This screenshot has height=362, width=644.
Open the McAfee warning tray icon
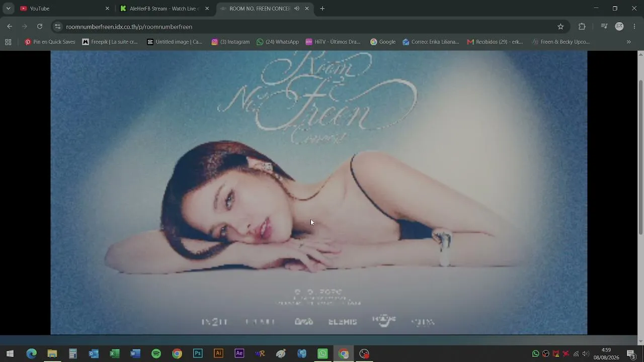556,354
